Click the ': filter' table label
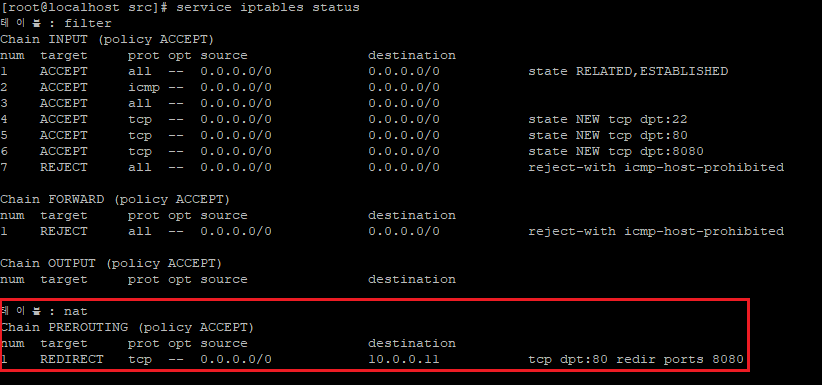822x385 pixels. (80, 24)
